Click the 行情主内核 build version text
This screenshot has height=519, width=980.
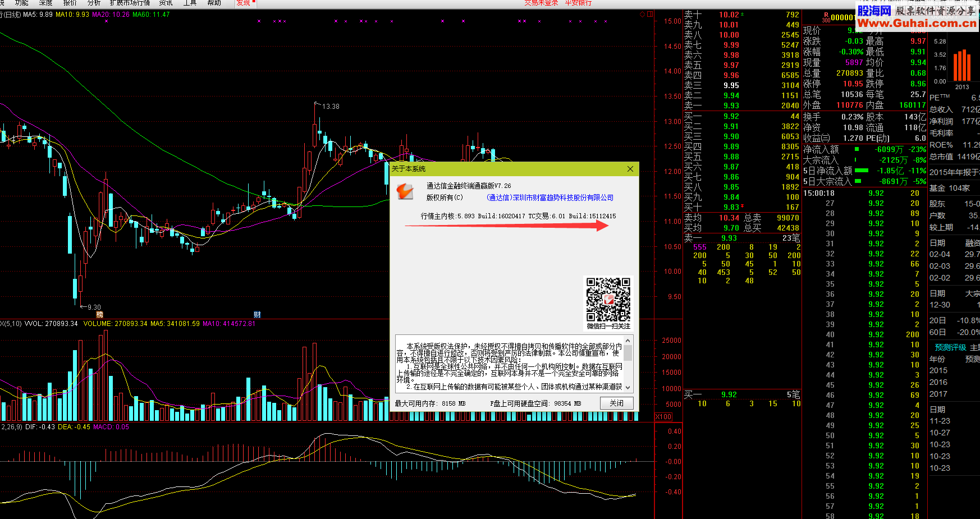[x=518, y=217]
